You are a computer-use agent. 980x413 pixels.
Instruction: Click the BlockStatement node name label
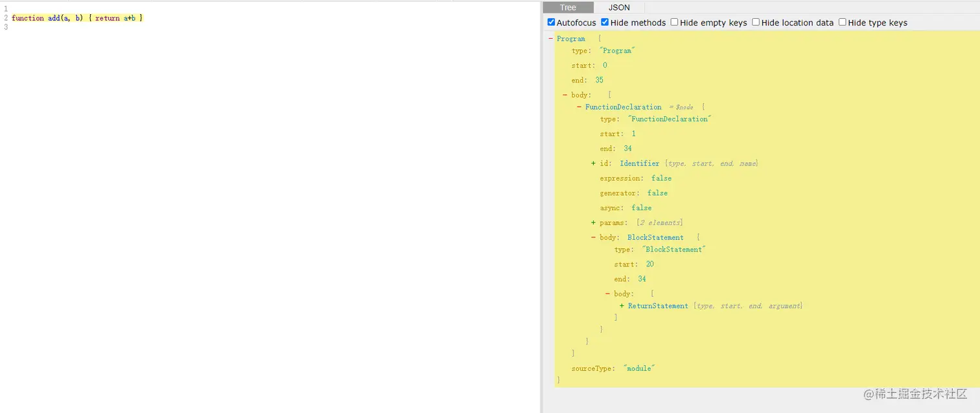click(x=655, y=237)
